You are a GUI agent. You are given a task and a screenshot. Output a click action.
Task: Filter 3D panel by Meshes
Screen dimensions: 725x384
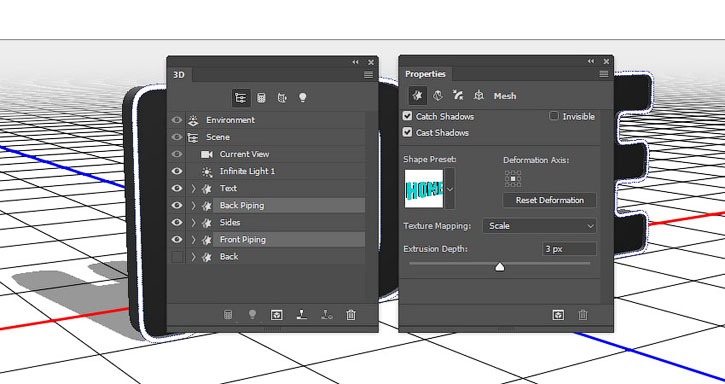261,98
